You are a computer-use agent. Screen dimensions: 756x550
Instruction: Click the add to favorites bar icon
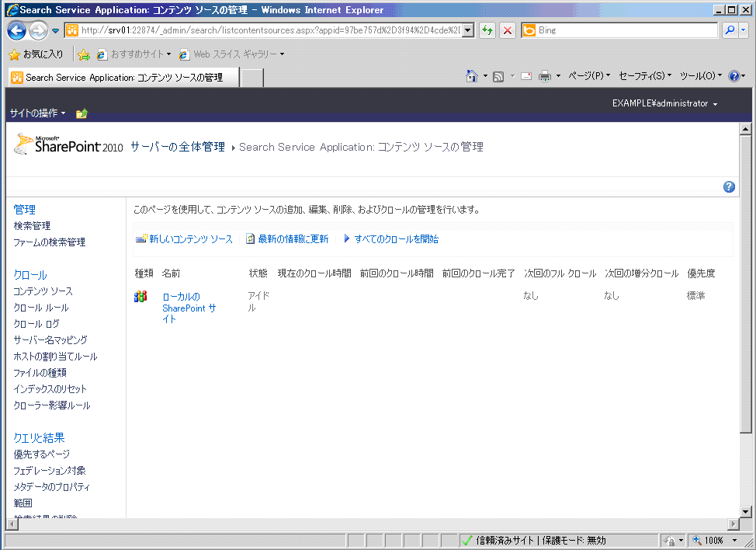[x=84, y=54]
